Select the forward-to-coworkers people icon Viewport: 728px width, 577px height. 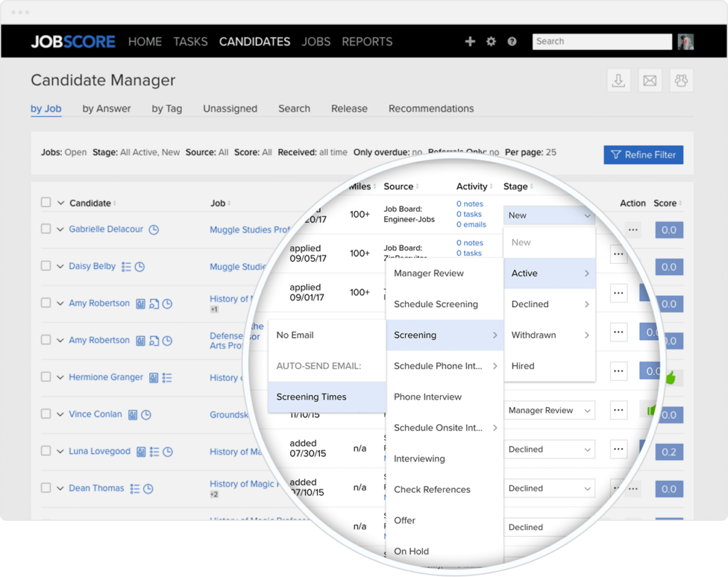[x=681, y=80]
